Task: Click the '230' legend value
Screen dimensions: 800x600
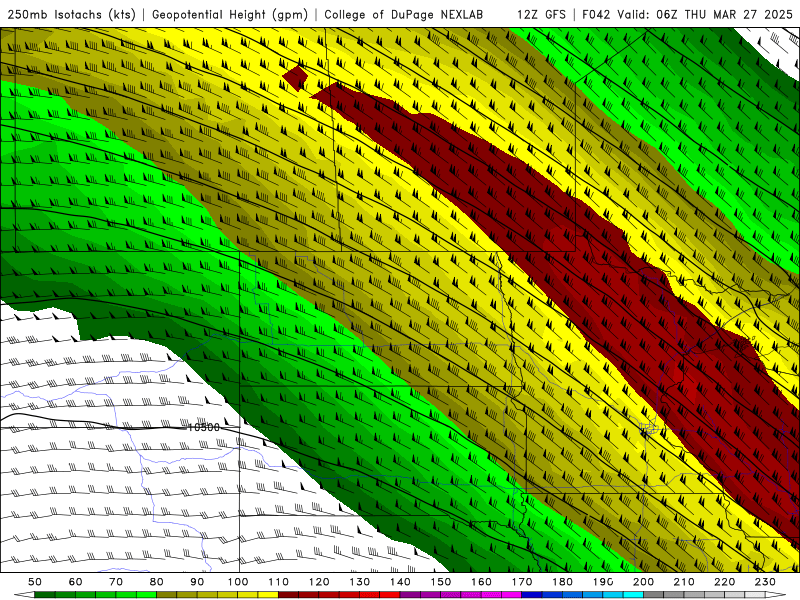Action: click(765, 582)
